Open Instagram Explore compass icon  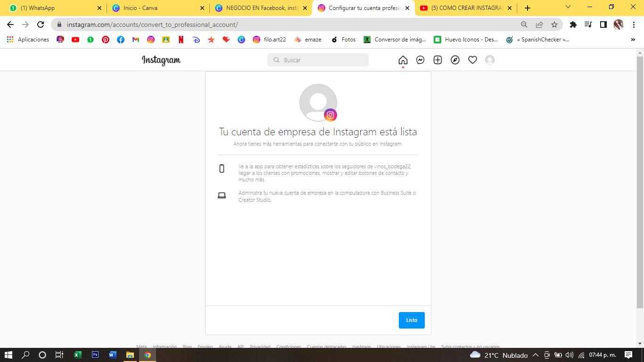(x=455, y=60)
